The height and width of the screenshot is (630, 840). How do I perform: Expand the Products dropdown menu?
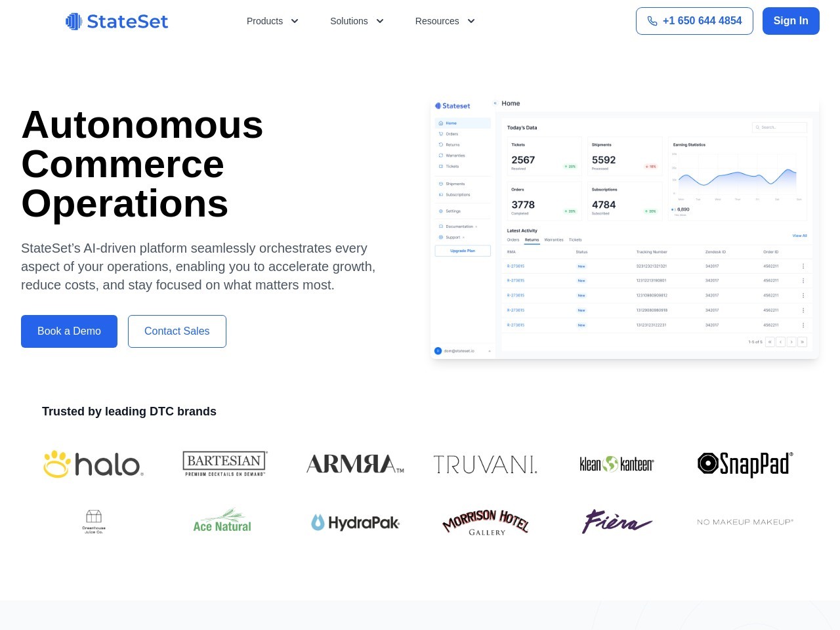pos(272,21)
